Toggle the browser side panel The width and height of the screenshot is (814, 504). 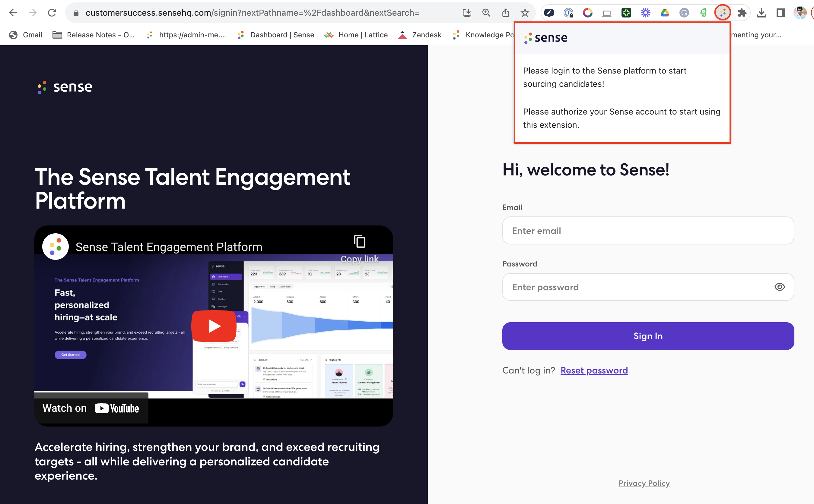pos(781,13)
